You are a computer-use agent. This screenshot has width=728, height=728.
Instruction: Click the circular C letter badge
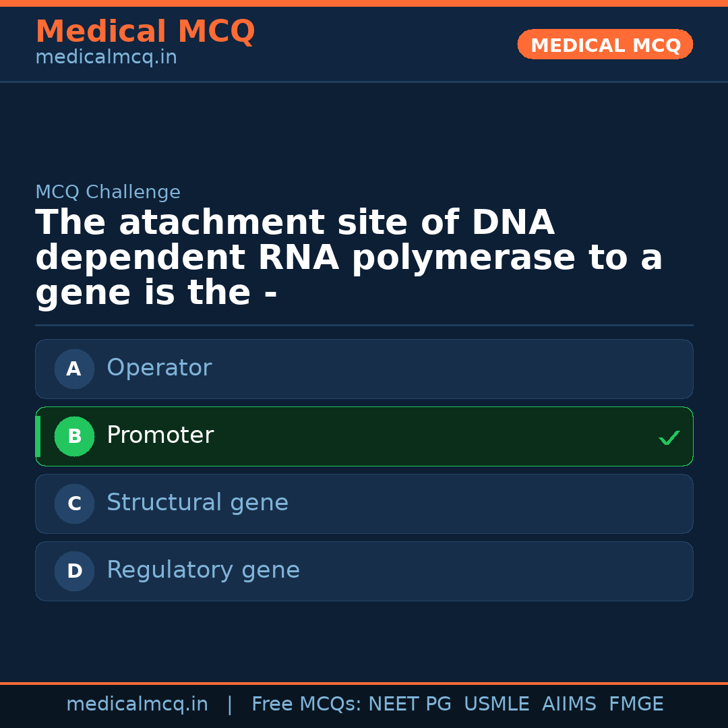point(74,504)
